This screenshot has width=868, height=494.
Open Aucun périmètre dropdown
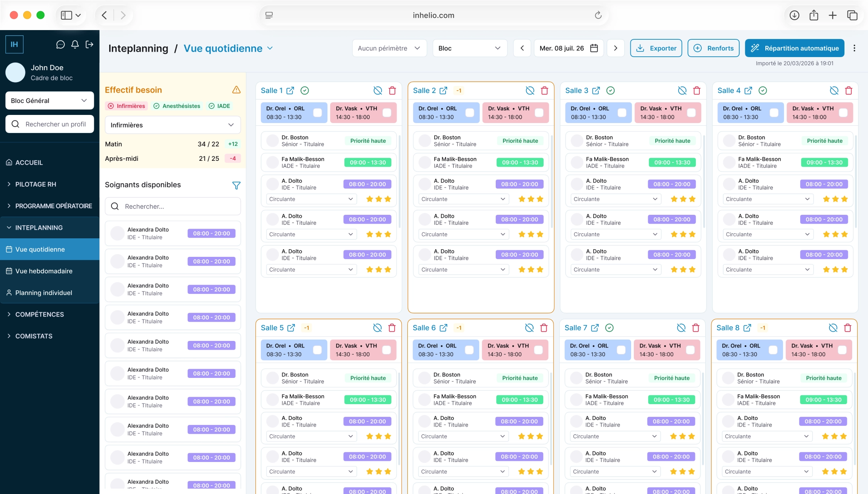pyautogui.click(x=389, y=48)
